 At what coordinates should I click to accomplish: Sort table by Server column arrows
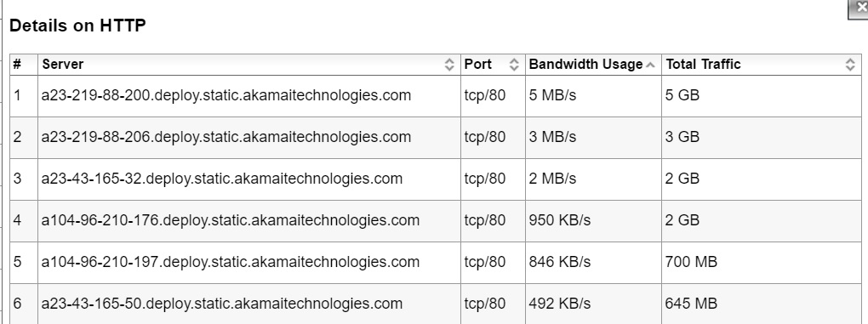point(449,65)
